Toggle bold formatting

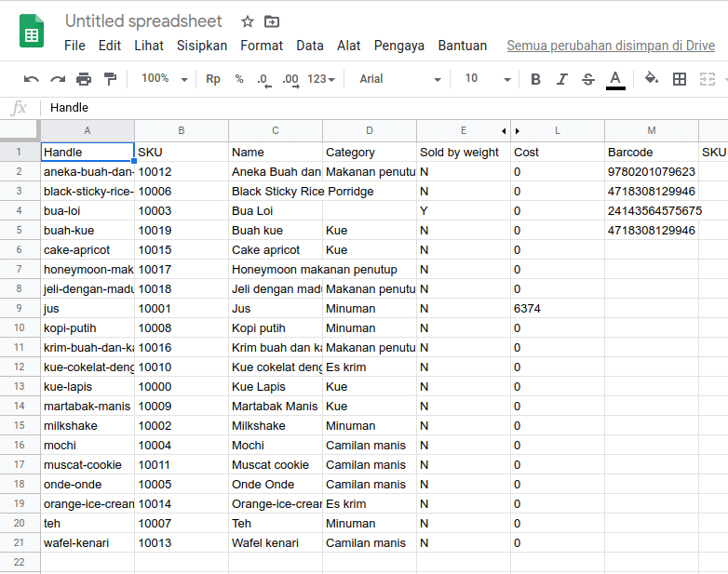click(535, 79)
